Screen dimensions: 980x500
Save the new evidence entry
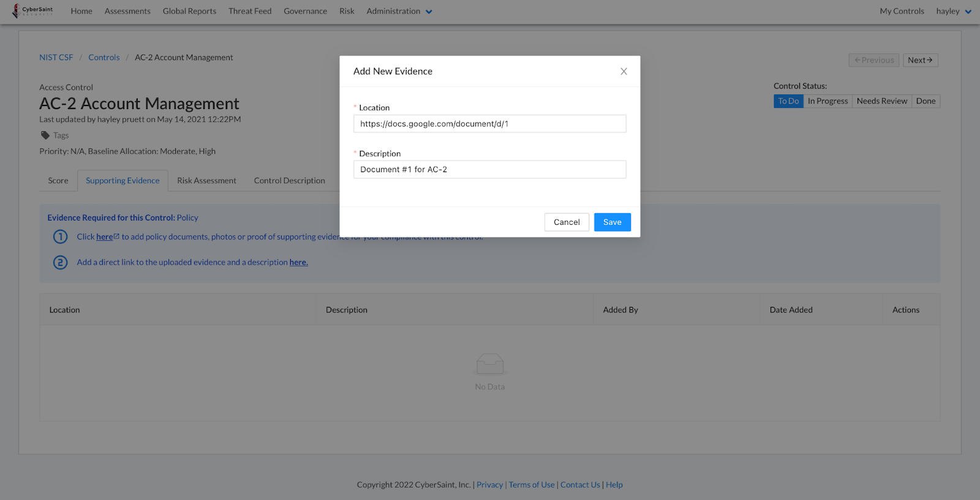tap(612, 222)
